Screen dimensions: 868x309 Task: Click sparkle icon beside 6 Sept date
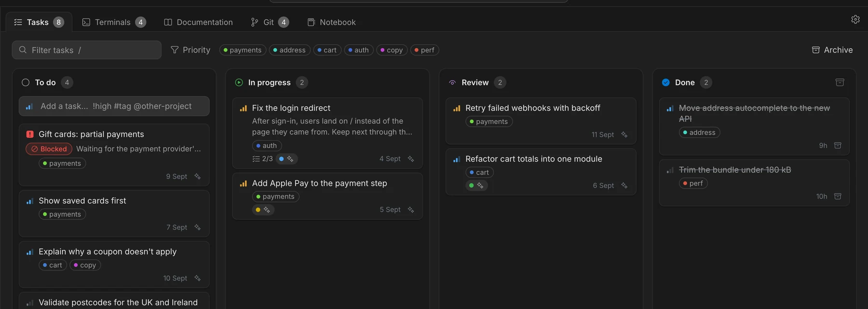click(624, 186)
